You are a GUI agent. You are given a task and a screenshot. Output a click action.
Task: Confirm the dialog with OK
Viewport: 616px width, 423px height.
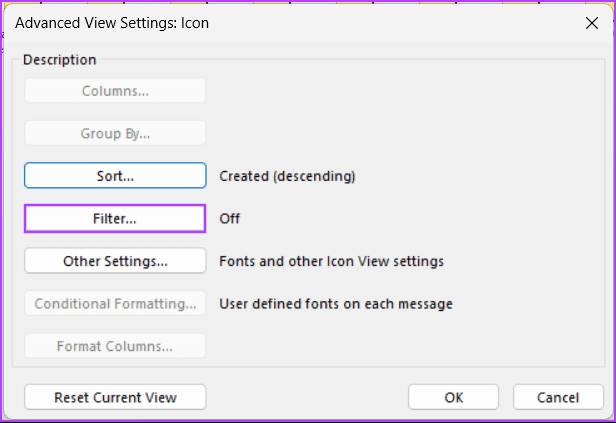point(453,397)
